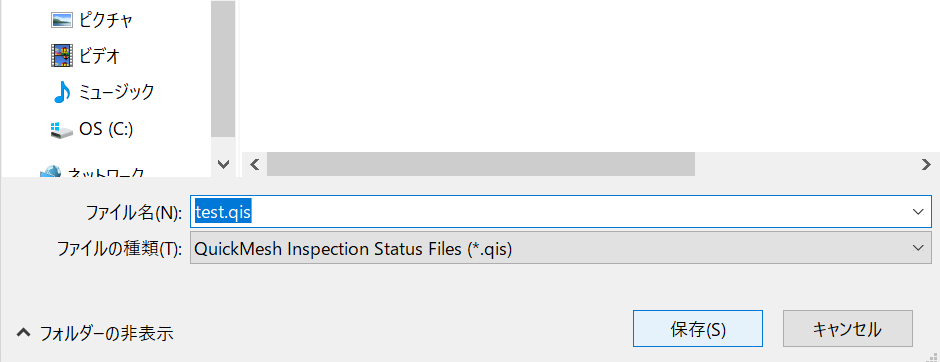The height and width of the screenshot is (362, 940).
Task: Select the OS (C:) drive icon
Action: coord(62,129)
